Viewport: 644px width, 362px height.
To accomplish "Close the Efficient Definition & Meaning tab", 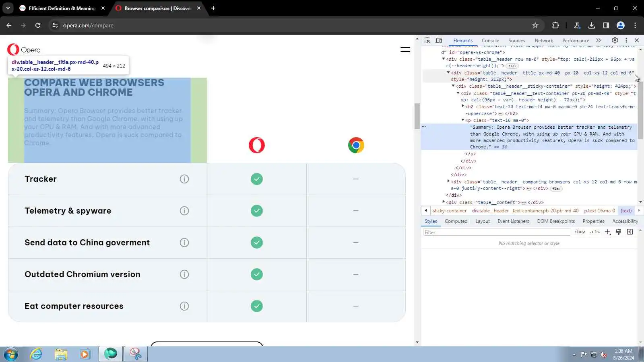I will click(x=103, y=8).
